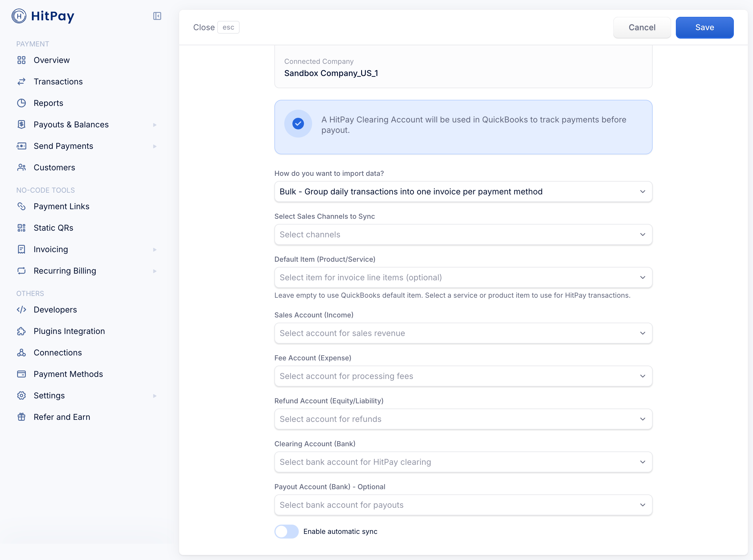Open Payment Links via the link icon
Image resolution: width=753 pixels, height=560 pixels.
(x=21, y=206)
